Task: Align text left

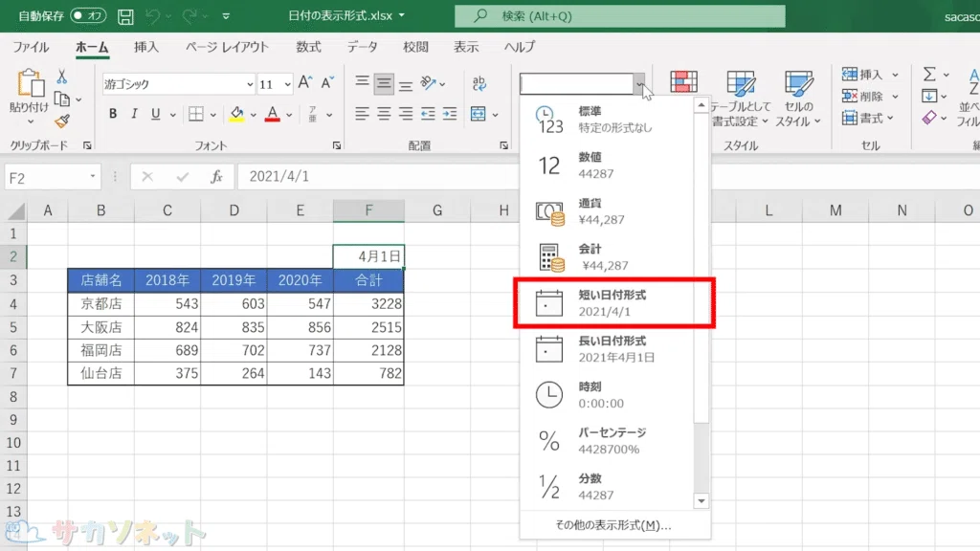Action: [x=362, y=114]
